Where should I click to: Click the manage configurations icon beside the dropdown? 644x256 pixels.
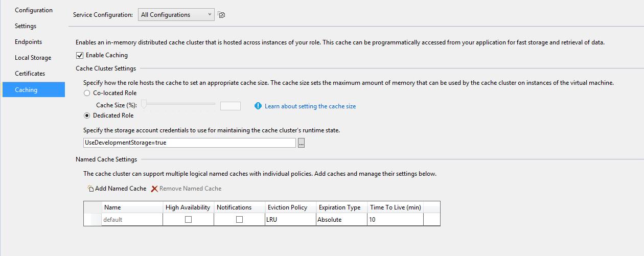tap(221, 15)
